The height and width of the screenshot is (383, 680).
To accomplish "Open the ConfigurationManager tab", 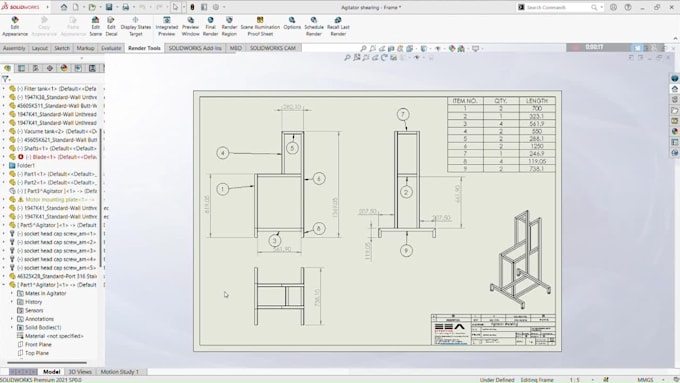I will 36,68.
